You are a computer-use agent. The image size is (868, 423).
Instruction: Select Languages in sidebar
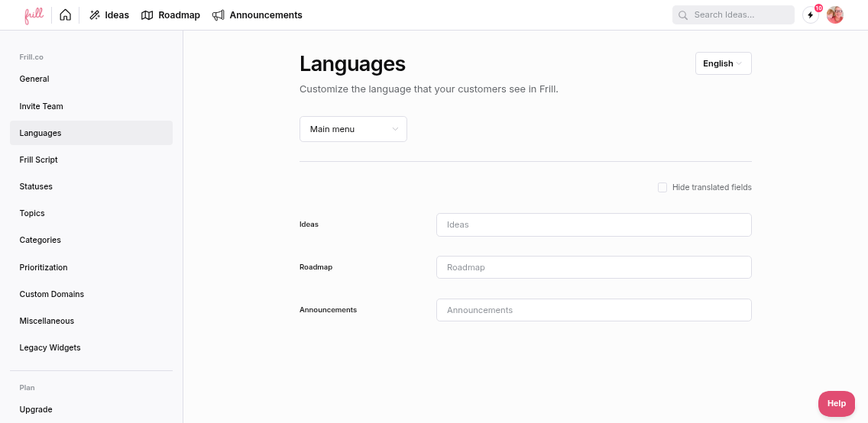click(92, 134)
